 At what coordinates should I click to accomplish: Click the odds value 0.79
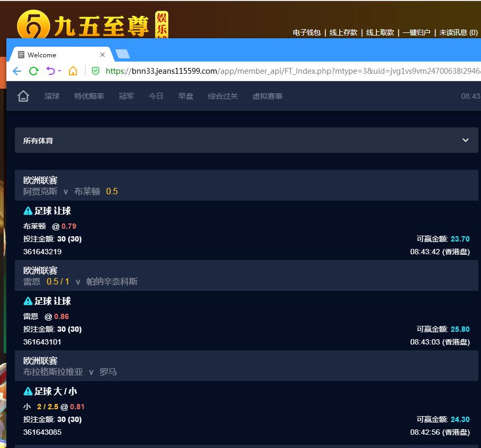[68, 226]
